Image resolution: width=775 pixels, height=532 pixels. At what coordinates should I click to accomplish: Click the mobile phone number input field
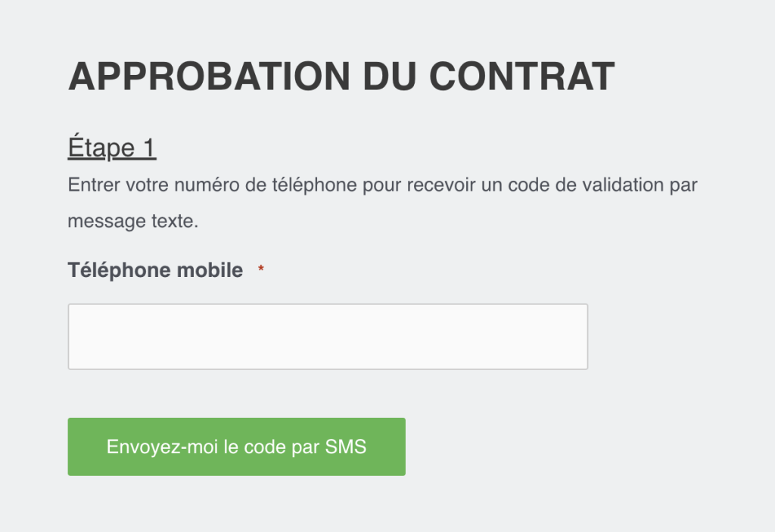(328, 337)
